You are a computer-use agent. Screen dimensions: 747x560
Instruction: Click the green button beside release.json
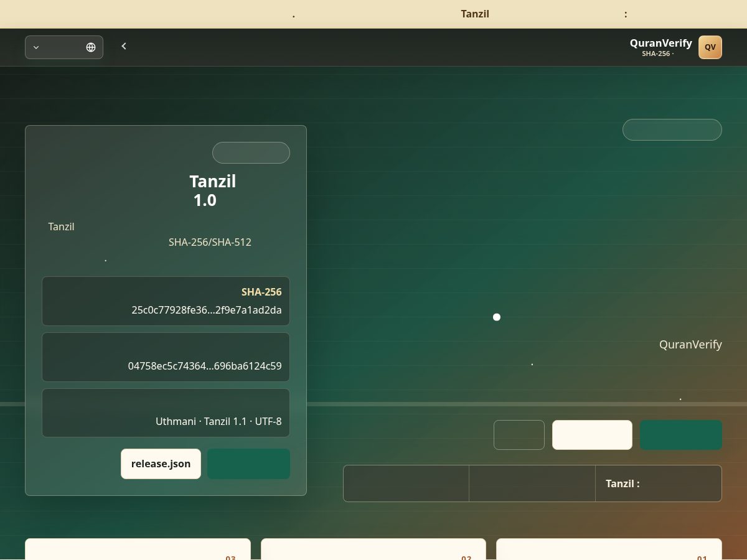coord(248,464)
